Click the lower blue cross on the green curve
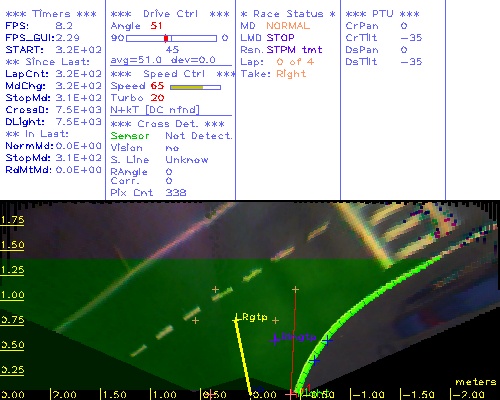The image size is (500, 400). [x=314, y=360]
